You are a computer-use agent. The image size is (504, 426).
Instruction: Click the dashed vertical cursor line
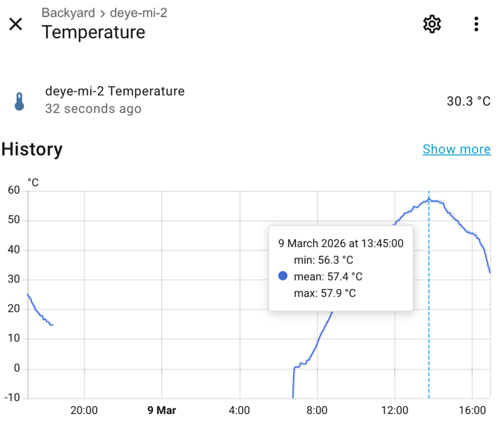click(x=429, y=341)
